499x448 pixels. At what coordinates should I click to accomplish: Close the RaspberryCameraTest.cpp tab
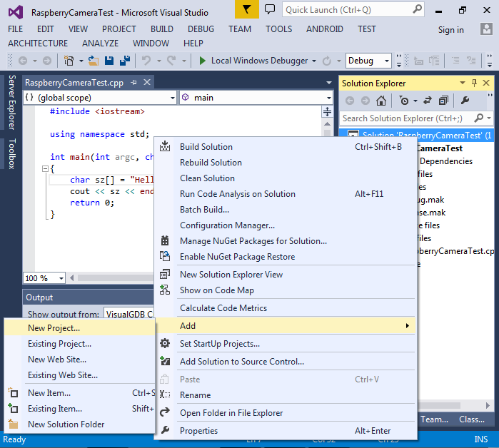point(147,82)
